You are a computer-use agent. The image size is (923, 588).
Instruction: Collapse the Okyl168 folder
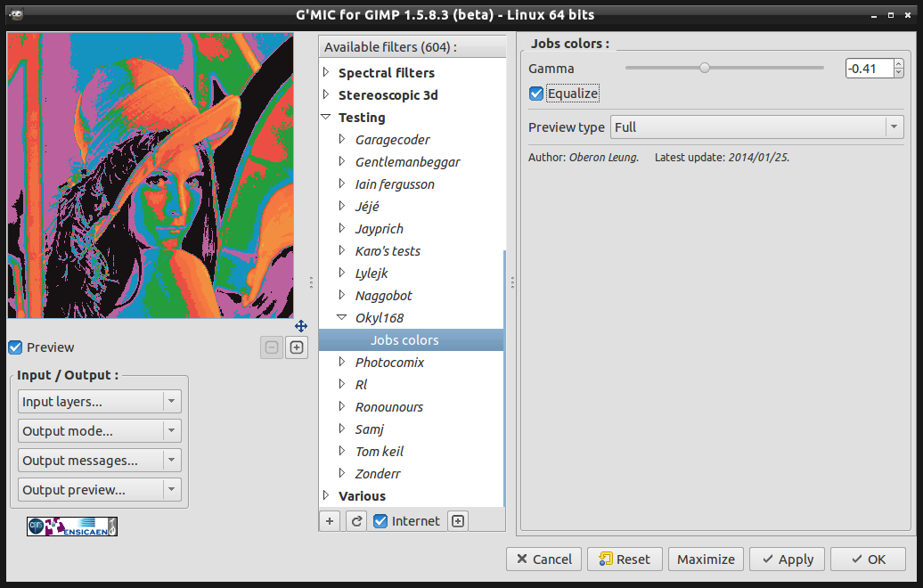[341, 316]
